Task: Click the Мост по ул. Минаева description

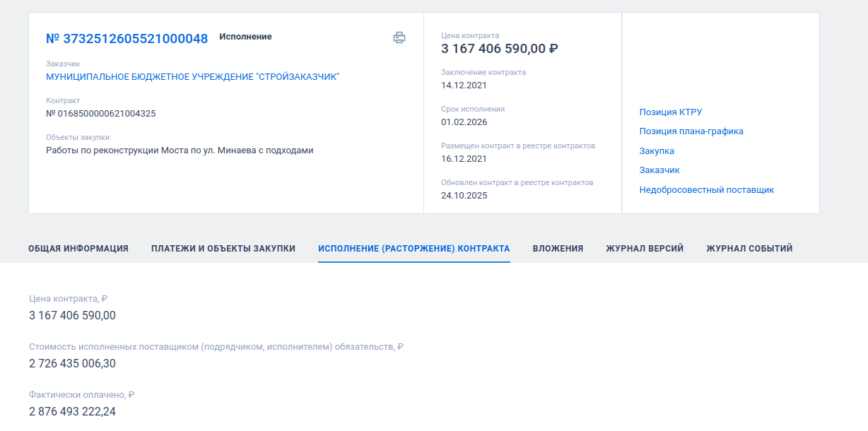Action: pyautogui.click(x=180, y=150)
